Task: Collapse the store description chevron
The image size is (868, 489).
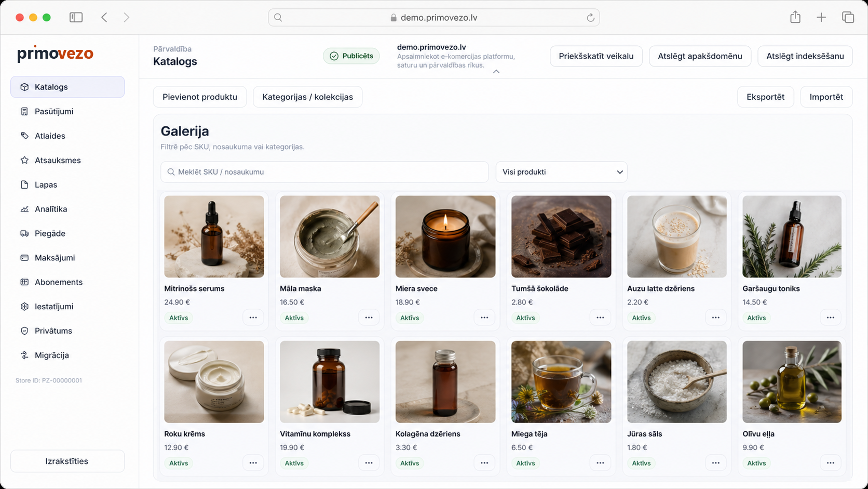Action: pos(496,72)
